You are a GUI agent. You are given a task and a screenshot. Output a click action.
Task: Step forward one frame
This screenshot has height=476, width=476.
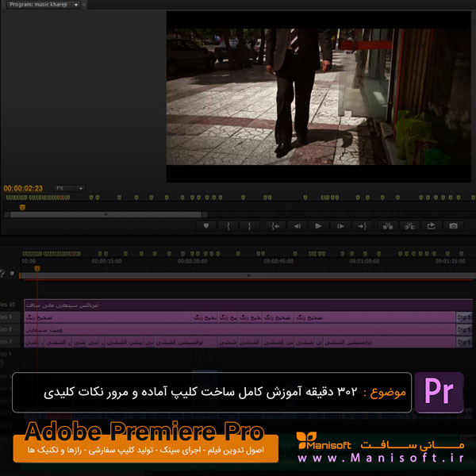pos(340,226)
